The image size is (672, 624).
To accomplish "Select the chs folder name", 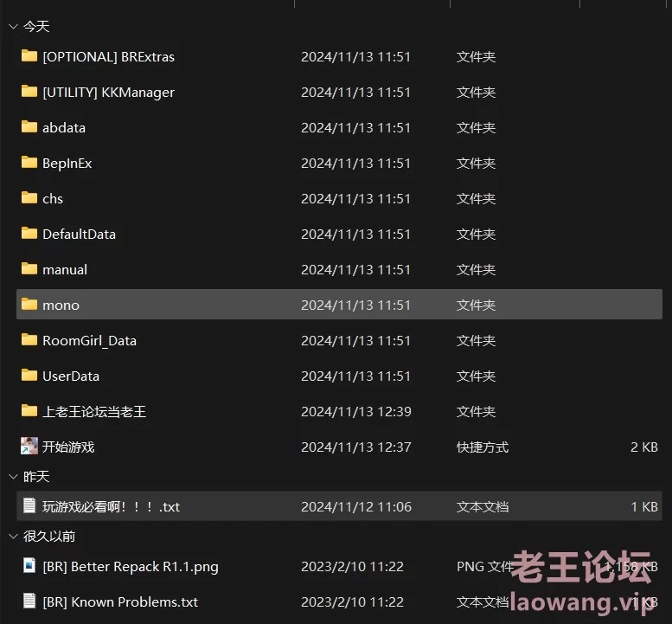I will pos(53,198).
